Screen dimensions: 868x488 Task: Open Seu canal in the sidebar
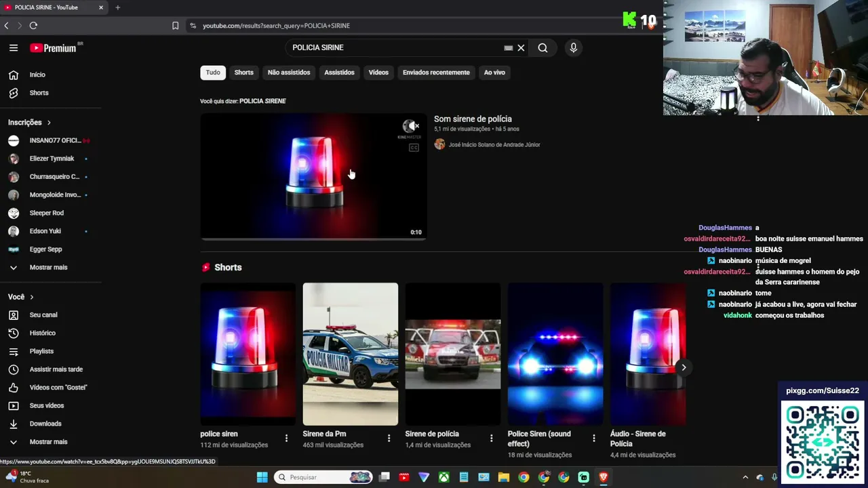(43, 314)
